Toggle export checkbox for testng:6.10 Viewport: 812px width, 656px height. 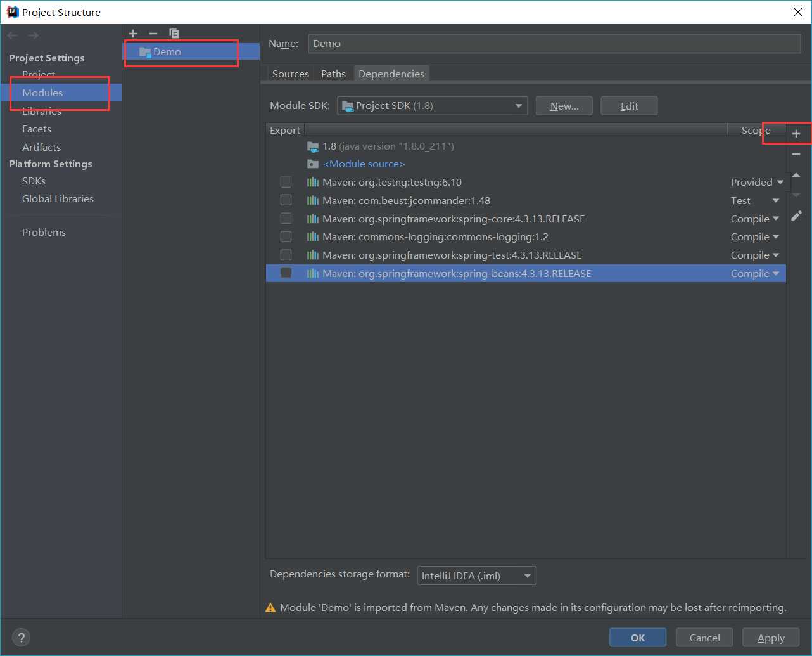click(286, 182)
